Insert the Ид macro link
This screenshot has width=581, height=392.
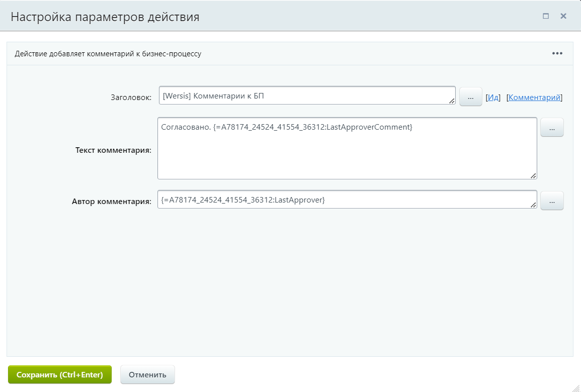pos(493,97)
